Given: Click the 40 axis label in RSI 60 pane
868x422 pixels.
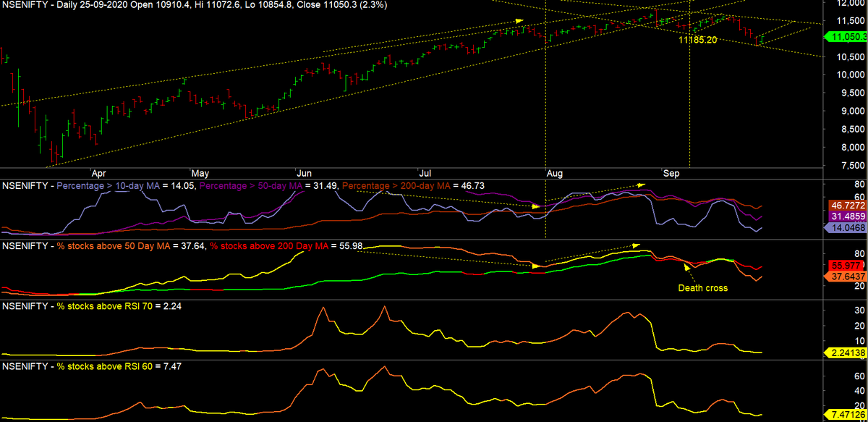Looking at the screenshot, I should [860, 391].
